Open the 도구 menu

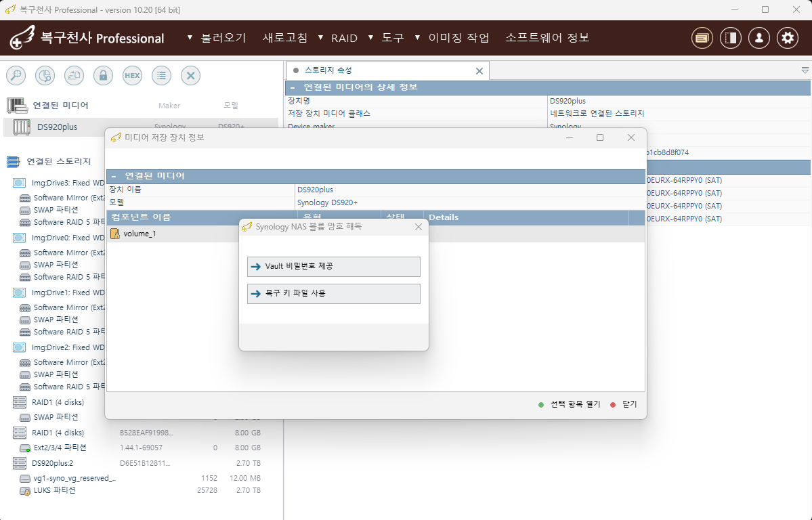[x=393, y=38]
